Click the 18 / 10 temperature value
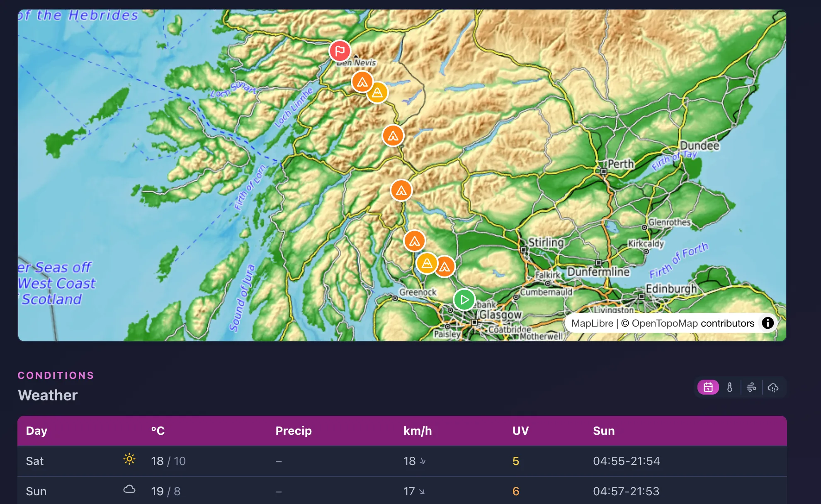 coord(168,461)
